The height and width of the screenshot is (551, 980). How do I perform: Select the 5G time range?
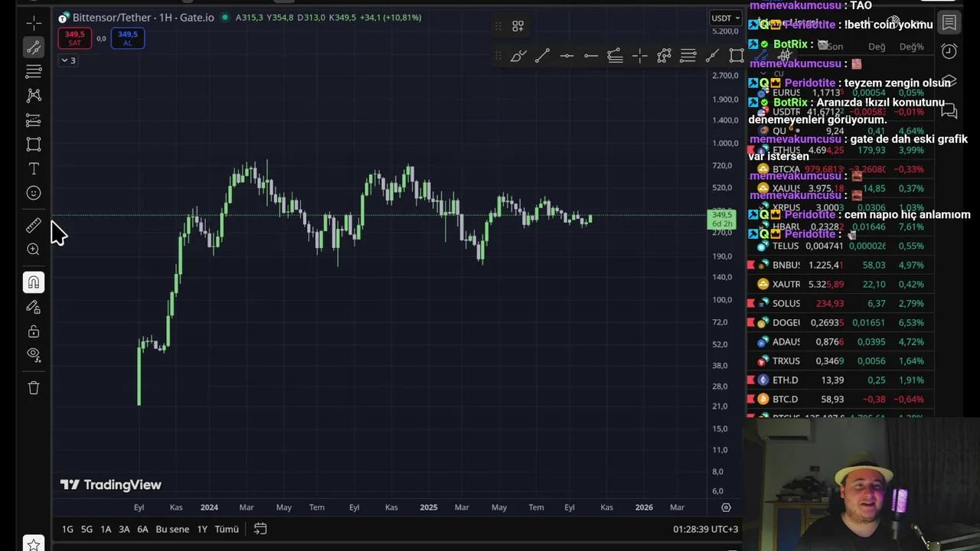(87, 529)
